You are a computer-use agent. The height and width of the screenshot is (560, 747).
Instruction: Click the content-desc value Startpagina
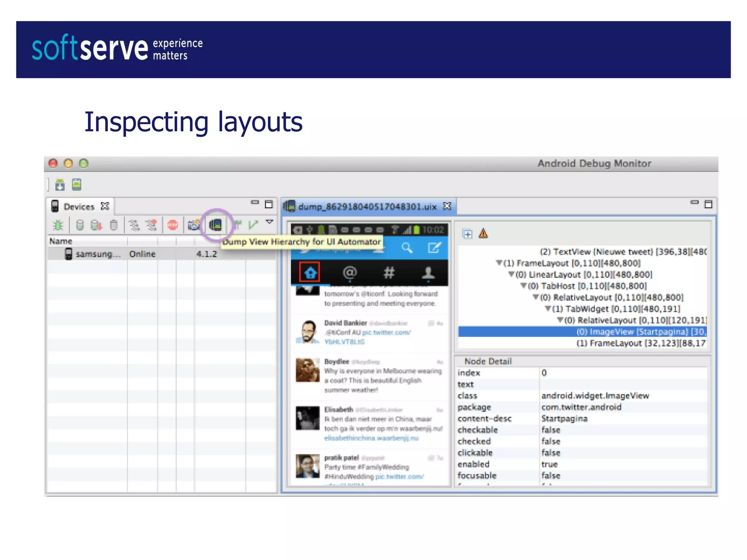pos(564,419)
